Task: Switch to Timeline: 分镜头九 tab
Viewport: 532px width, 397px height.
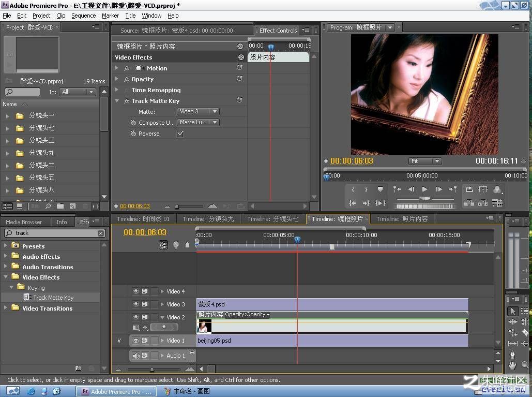Action: click(208, 219)
